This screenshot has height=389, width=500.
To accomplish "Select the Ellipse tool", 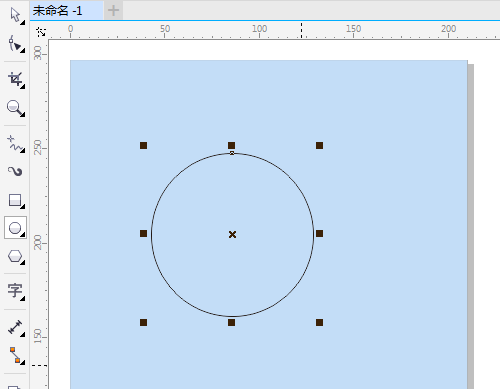I will pyautogui.click(x=15, y=228).
